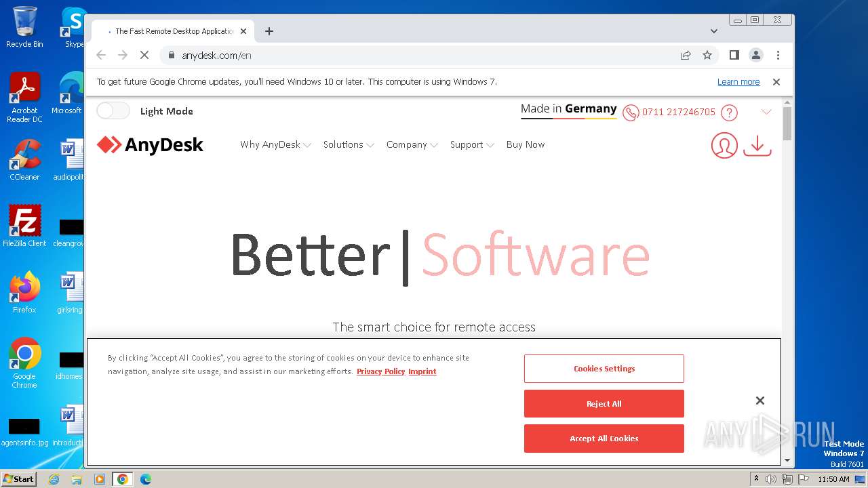868x488 pixels.
Task: Open media player taskbar icon
Action: 100,479
